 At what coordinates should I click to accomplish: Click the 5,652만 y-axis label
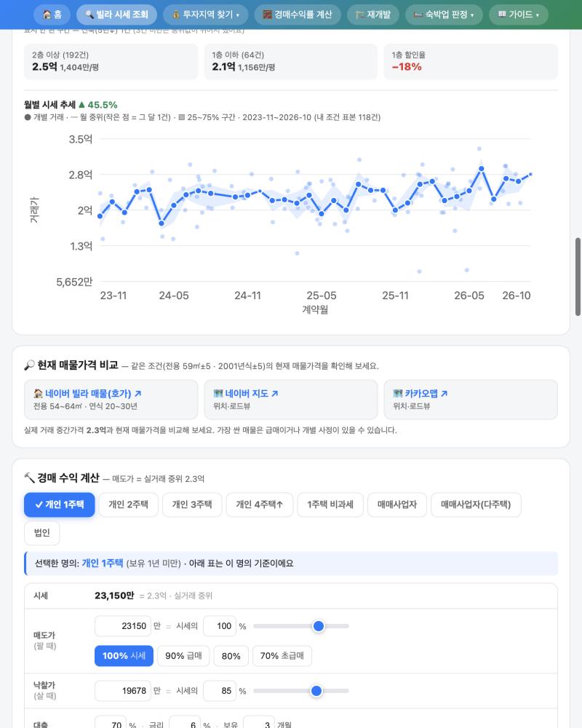point(74,282)
